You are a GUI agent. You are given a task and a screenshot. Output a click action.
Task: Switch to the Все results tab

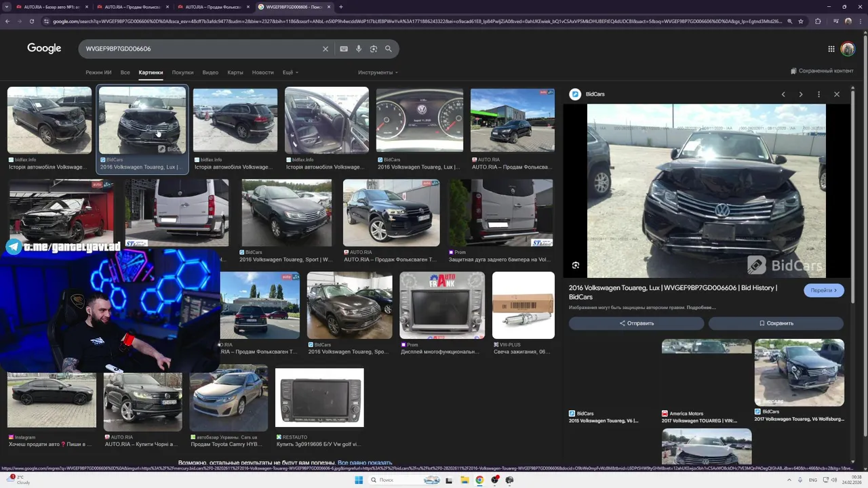(125, 73)
